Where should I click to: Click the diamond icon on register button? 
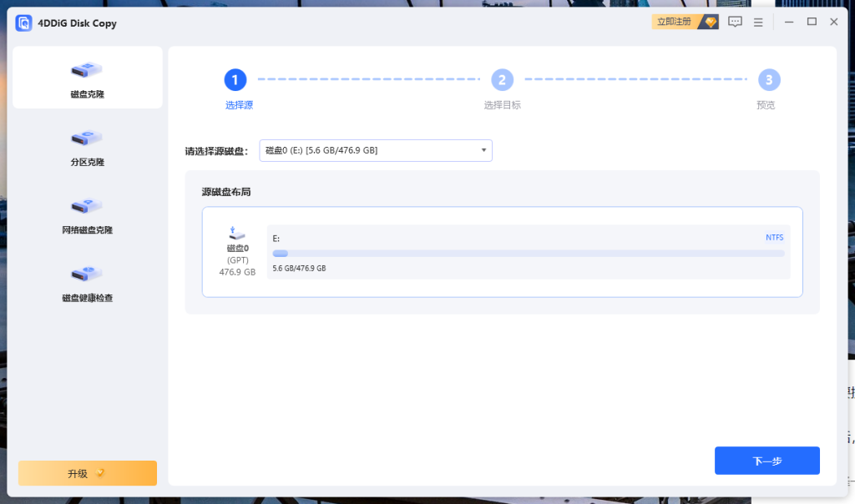pyautogui.click(x=709, y=22)
